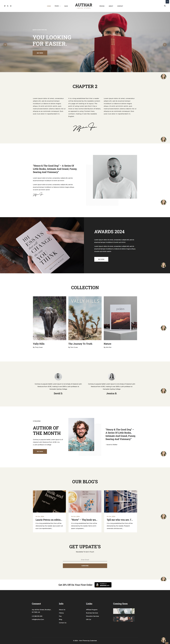This screenshot has height=644, width=170.
Task: Select the Contact menu item
Action: coord(120,6)
